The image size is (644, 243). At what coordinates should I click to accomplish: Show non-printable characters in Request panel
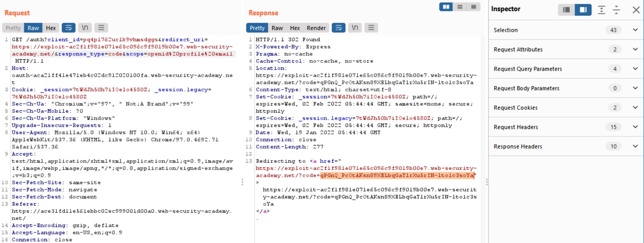pos(85,28)
